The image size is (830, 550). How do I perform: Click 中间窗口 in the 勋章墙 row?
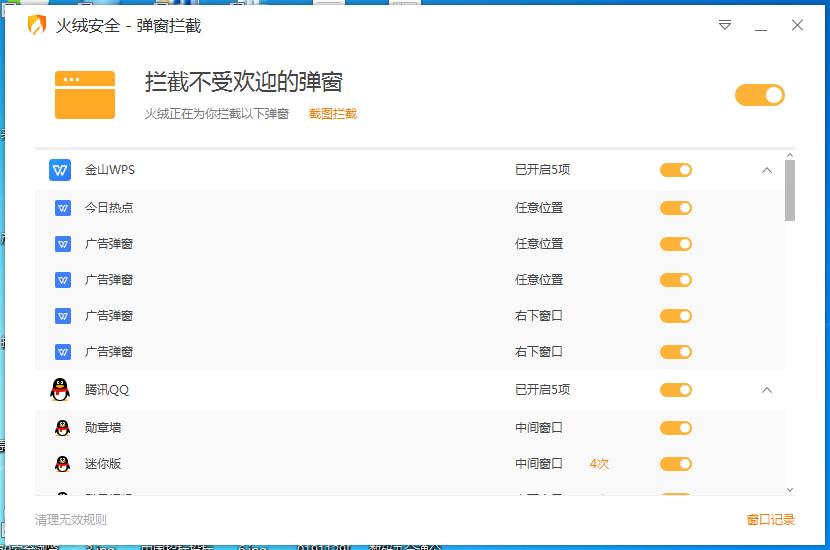pos(539,428)
